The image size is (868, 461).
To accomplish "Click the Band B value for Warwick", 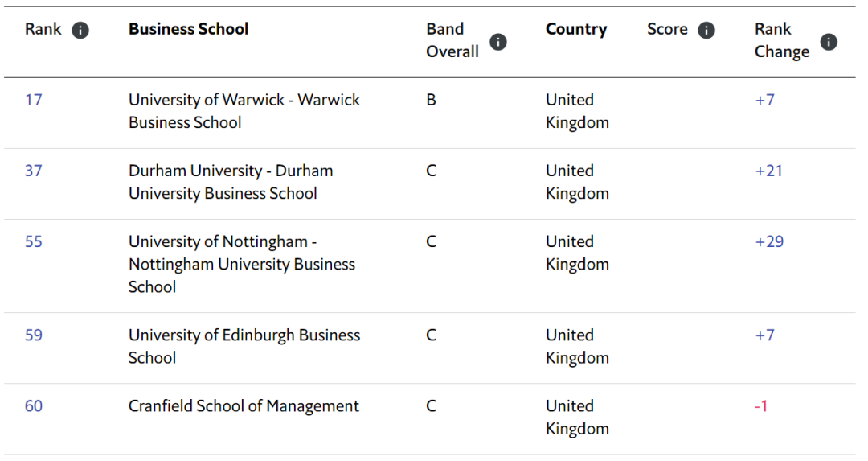I will click(432, 101).
